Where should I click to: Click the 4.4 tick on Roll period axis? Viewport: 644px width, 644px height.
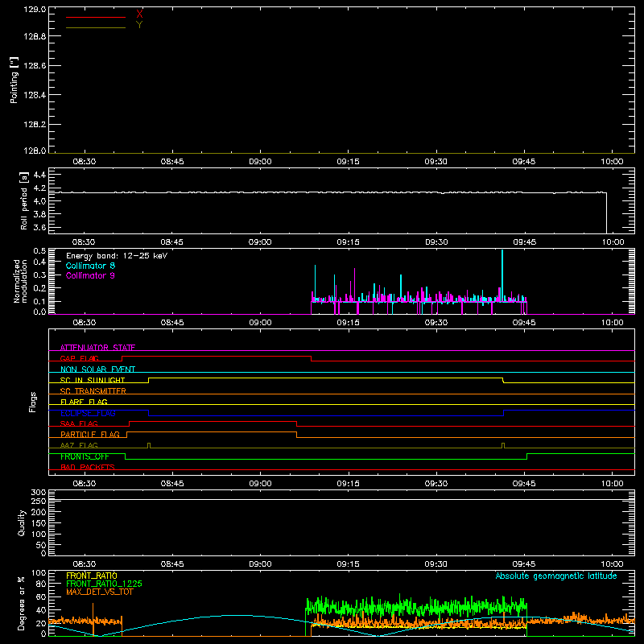click(x=39, y=175)
